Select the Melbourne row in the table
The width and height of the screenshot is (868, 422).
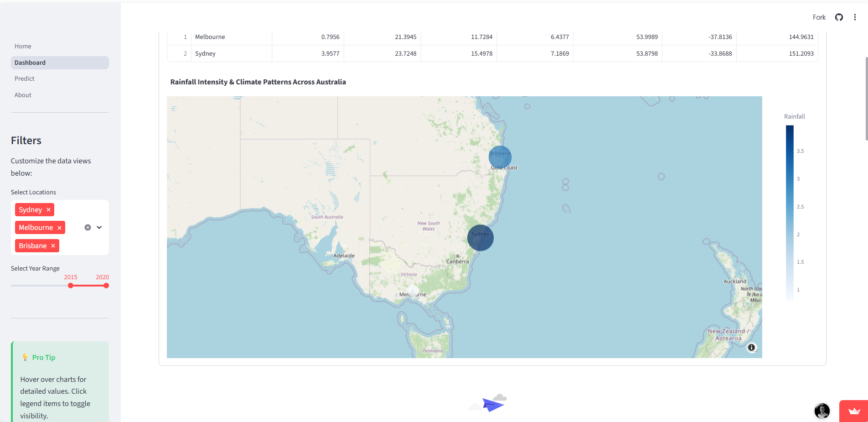point(210,36)
